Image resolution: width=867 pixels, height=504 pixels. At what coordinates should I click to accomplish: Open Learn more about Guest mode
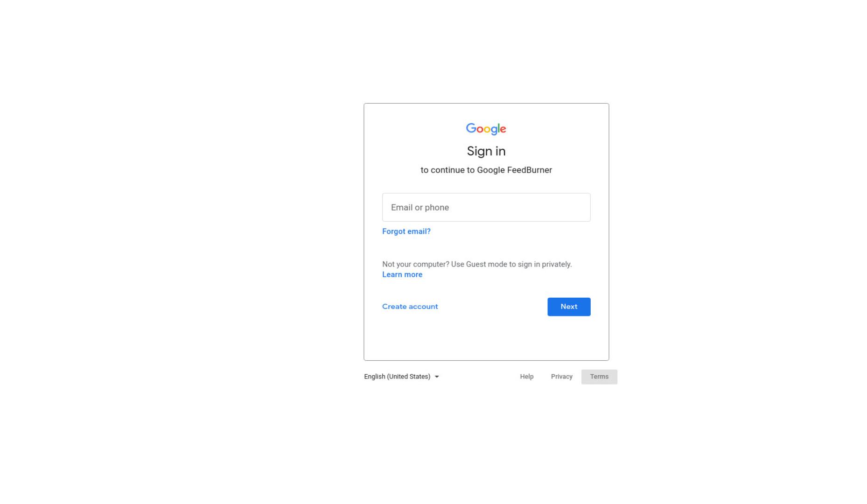coord(402,274)
